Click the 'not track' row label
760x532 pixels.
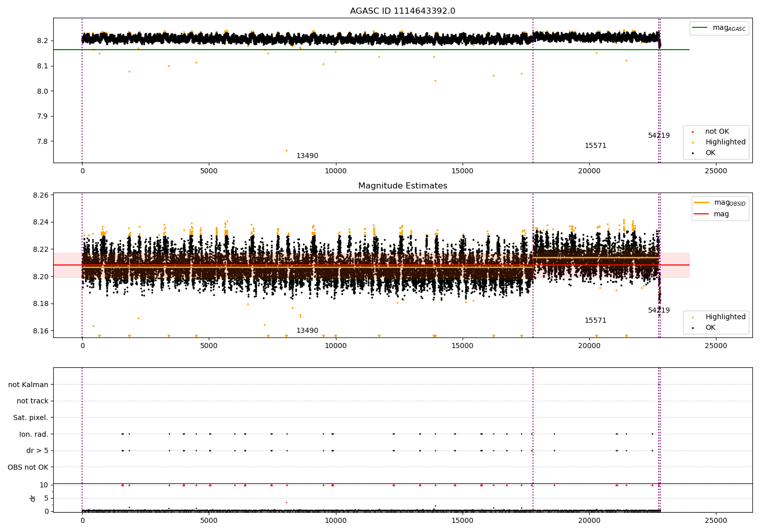32,401
